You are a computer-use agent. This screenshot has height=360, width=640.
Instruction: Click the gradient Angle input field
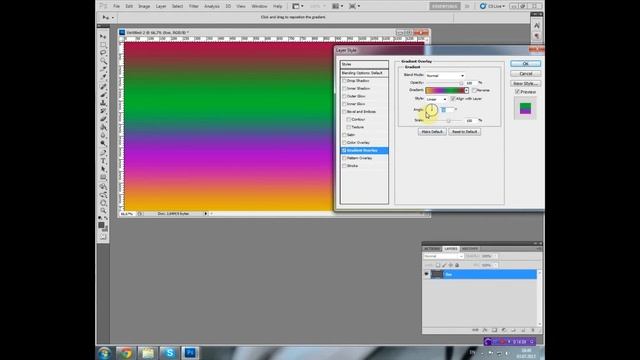point(447,110)
